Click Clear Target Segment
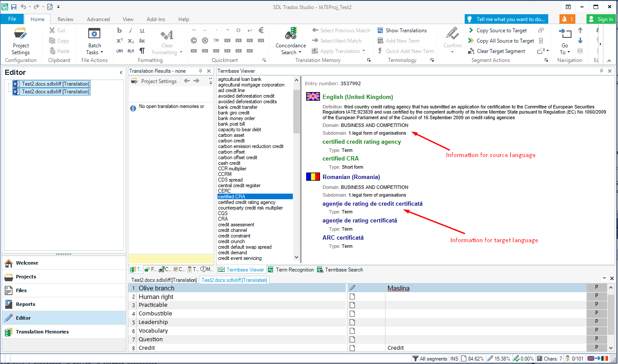Image resolution: width=618 pixels, height=364 pixels. point(497,51)
